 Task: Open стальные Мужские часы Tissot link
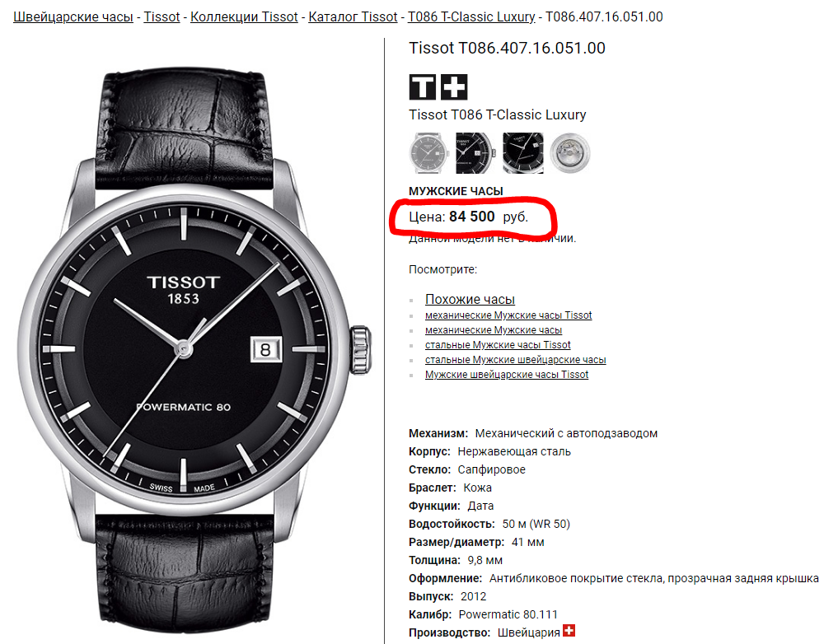pos(498,345)
